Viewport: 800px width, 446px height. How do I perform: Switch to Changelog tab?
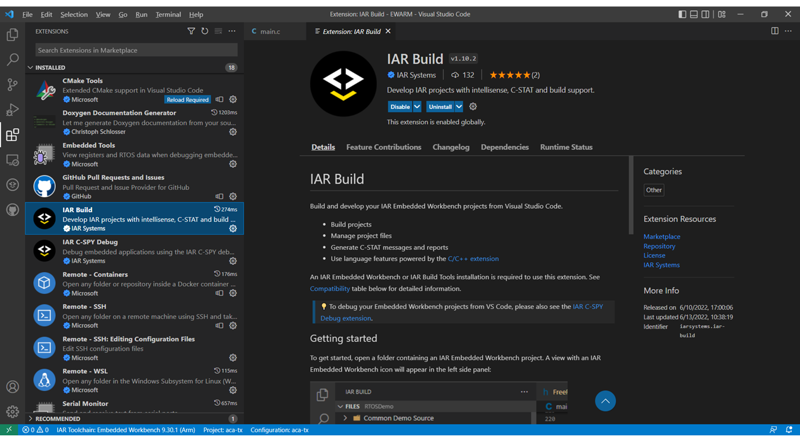451,147
